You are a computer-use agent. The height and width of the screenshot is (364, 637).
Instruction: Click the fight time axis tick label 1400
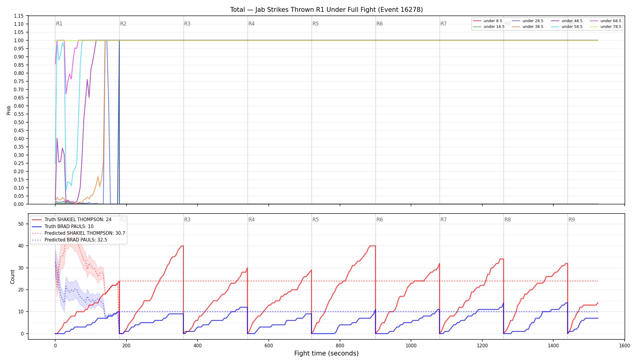point(553,345)
